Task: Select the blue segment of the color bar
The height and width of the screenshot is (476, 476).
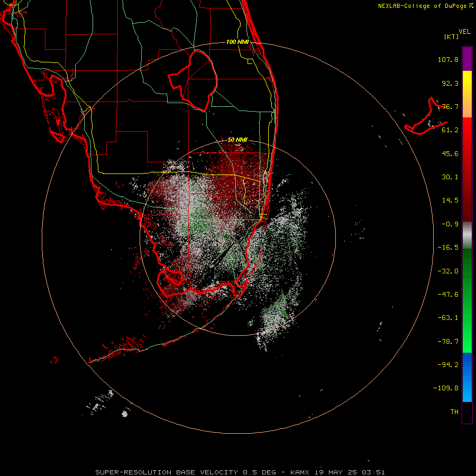Action: click(467, 377)
